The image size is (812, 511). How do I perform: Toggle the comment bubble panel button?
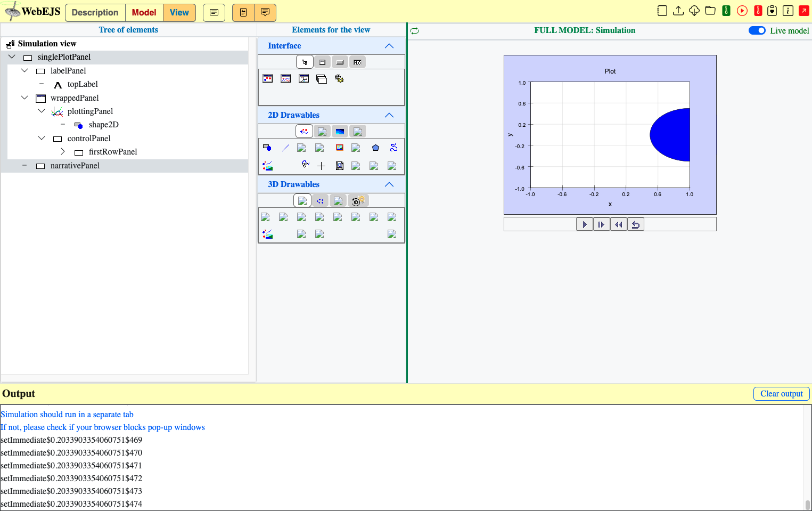click(x=265, y=12)
